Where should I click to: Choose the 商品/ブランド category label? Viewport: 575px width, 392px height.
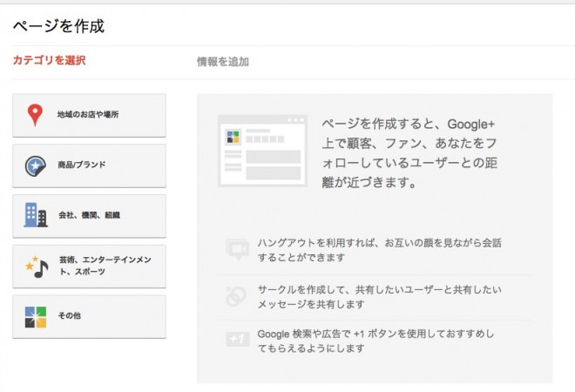click(81, 165)
